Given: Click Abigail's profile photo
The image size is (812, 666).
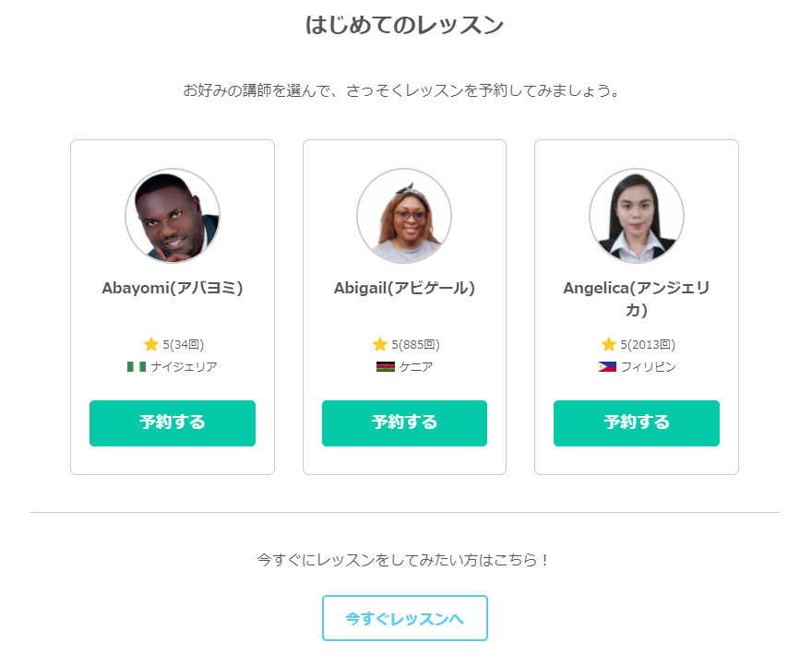Looking at the screenshot, I should pyautogui.click(x=404, y=216).
